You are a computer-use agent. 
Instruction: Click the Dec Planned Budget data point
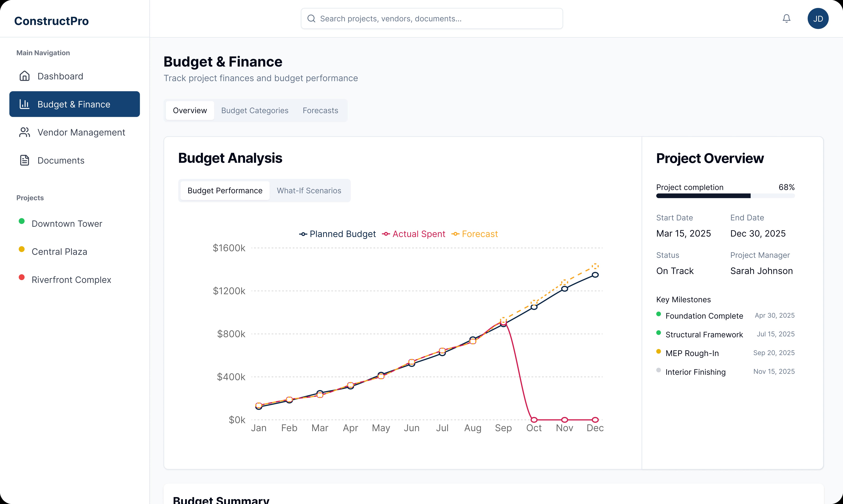click(x=595, y=275)
